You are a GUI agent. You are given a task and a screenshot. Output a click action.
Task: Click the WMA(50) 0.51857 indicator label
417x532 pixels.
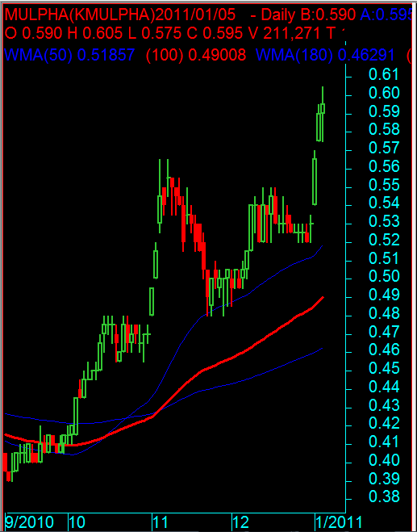[70, 55]
